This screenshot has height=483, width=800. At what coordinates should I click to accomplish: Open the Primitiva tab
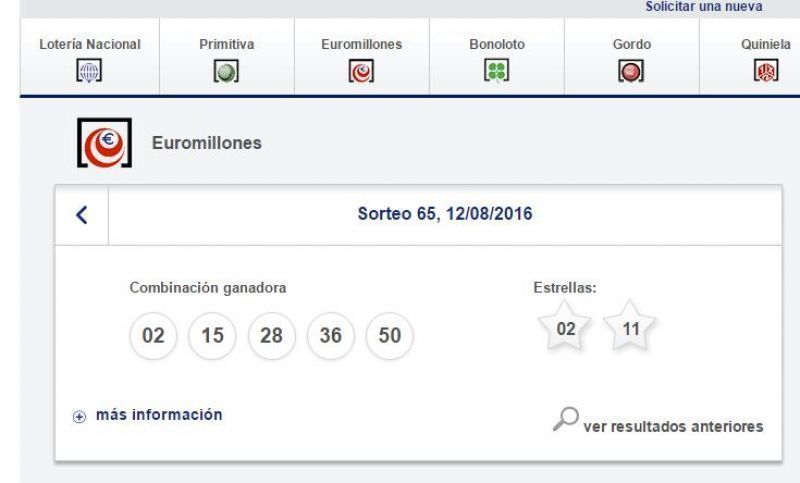coord(227,57)
